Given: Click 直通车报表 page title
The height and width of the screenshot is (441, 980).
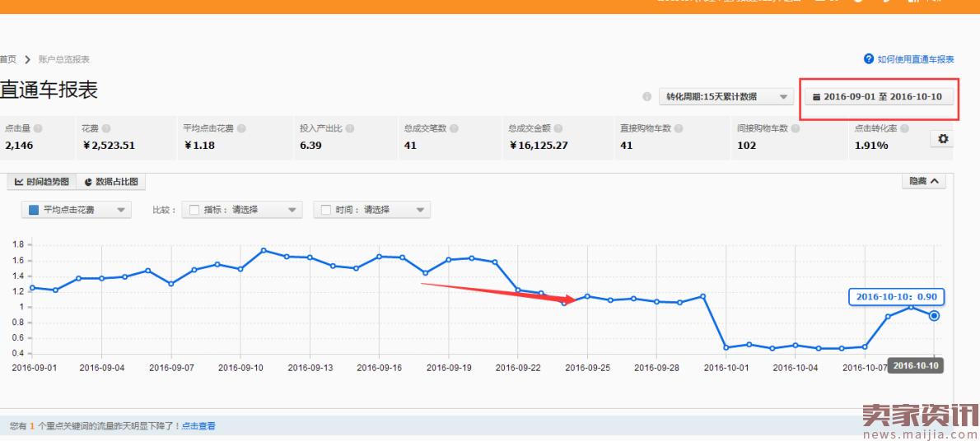Looking at the screenshot, I should pos(49,90).
